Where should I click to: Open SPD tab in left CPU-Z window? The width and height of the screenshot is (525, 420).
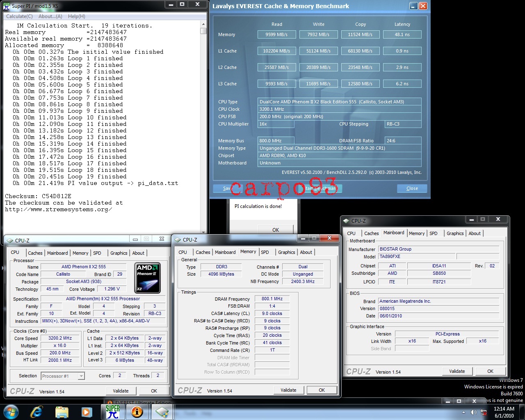point(97,253)
